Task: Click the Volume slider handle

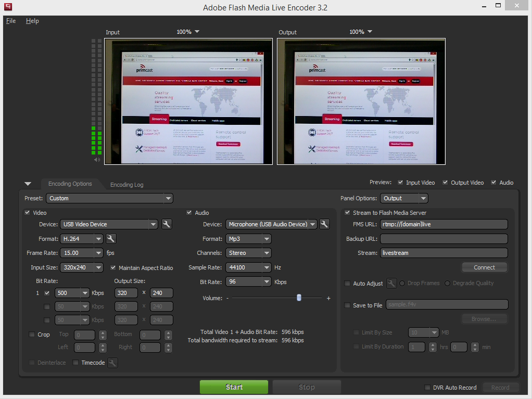Action: click(299, 298)
